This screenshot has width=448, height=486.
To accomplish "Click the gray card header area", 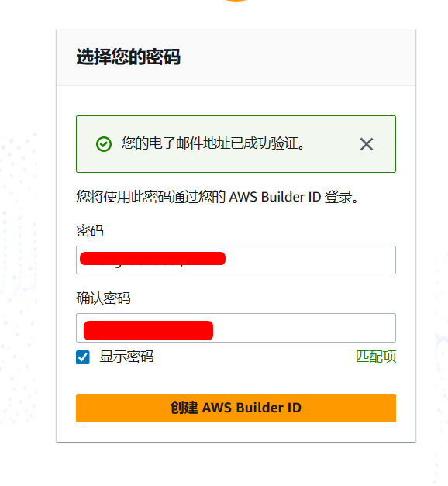I will (298, 57).
